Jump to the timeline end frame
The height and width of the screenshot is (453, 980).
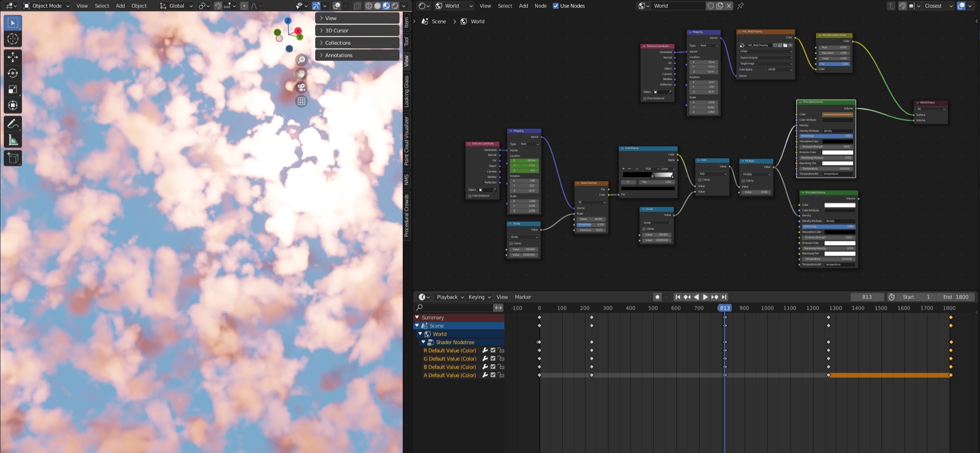coord(724,297)
